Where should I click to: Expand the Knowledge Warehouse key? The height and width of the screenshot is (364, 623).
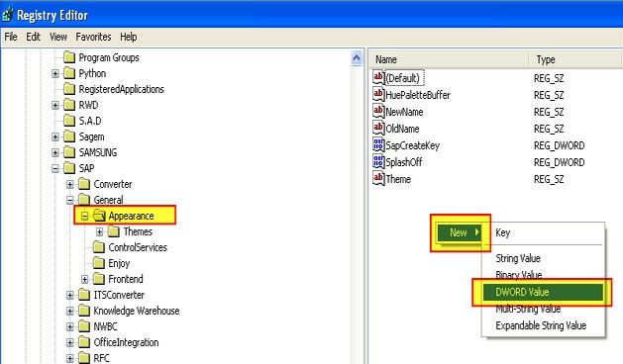[x=70, y=311]
